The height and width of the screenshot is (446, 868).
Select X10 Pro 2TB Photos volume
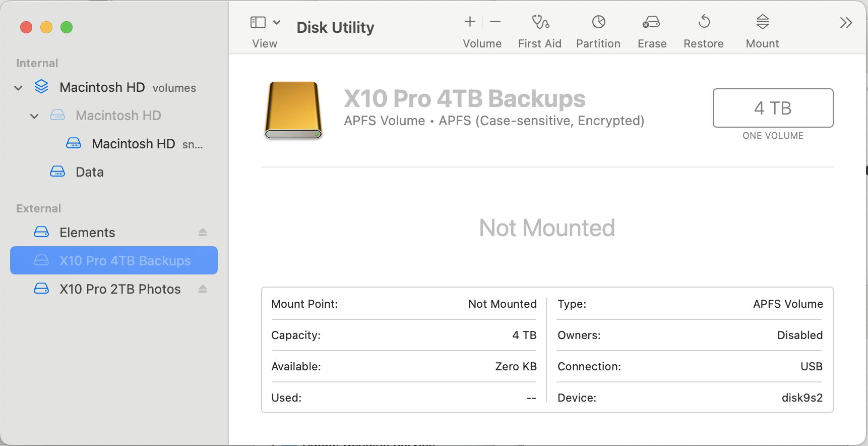120,289
